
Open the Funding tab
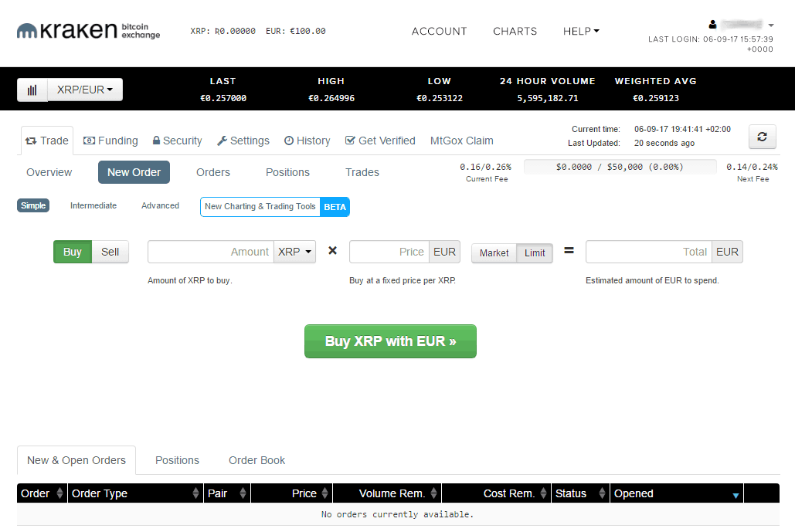(x=110, y=141)
